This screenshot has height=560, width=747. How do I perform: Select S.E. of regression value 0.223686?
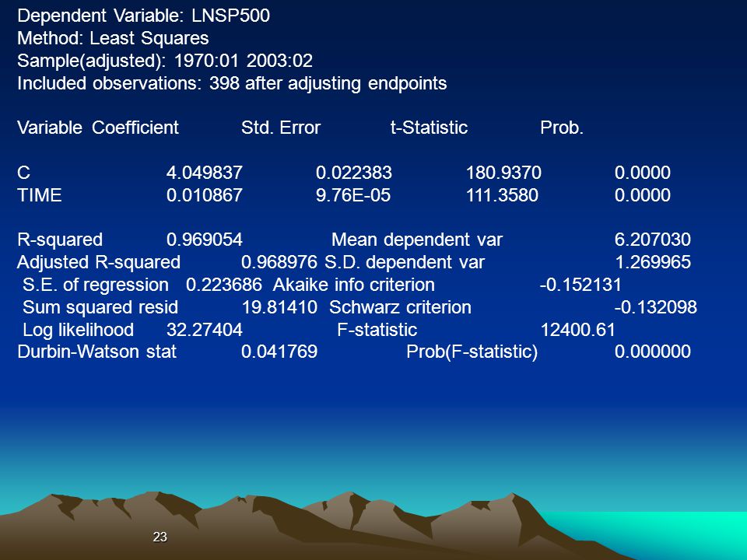(x=224, y=285)
